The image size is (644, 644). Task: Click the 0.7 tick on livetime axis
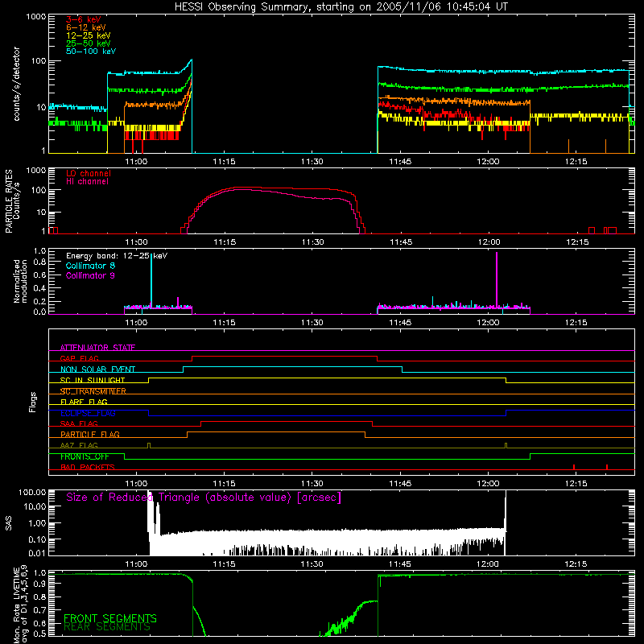tap(39, 609)
